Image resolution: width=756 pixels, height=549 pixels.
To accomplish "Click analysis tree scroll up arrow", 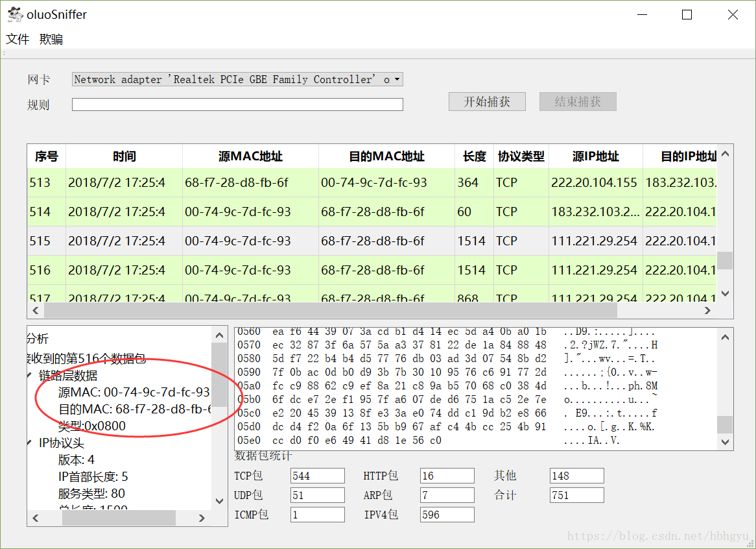I will pos(219,335).
